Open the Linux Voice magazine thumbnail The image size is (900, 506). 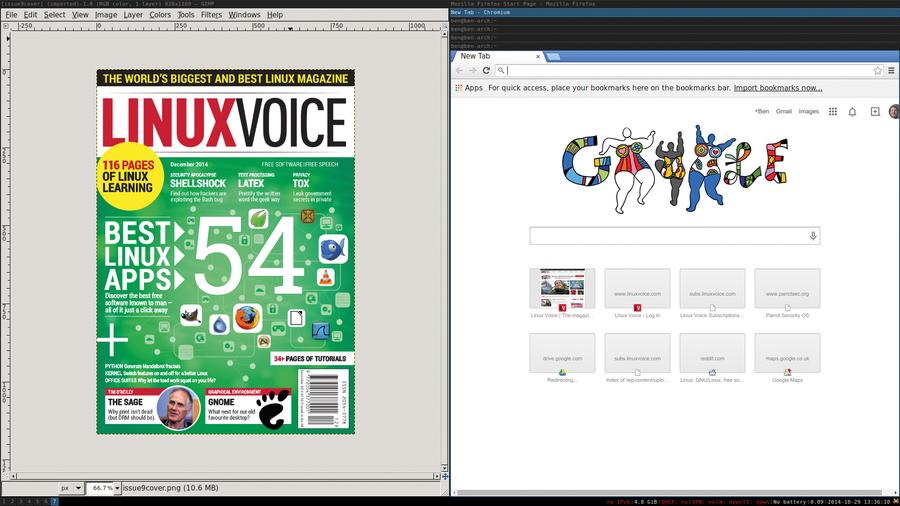562,289
